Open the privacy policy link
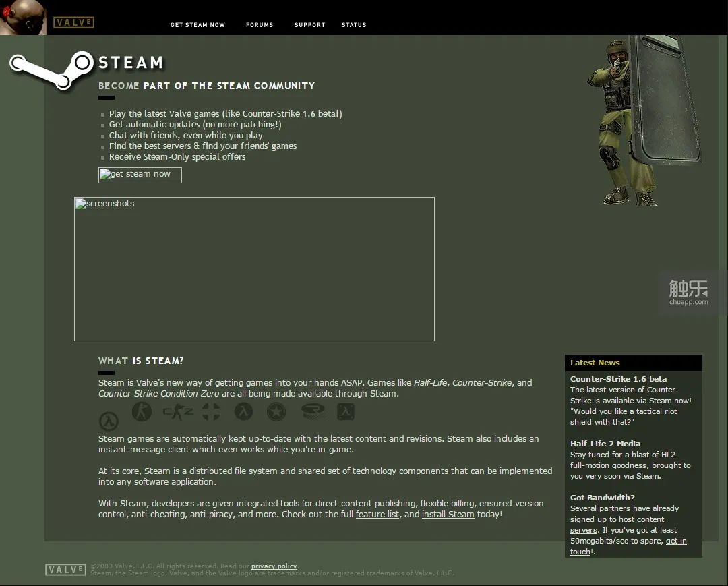 pyautogui.click(x=274, y=566)
